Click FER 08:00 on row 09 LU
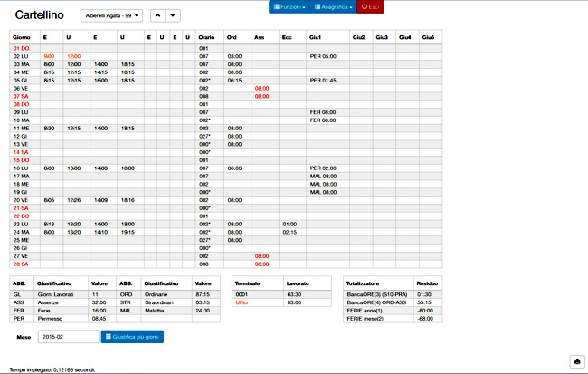Image resolution: width=588 pixels, height=374 pixels. 323,112
